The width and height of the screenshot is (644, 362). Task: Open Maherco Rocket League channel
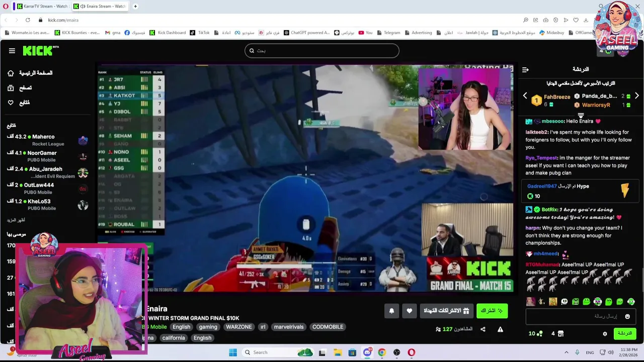pos(48,140)
